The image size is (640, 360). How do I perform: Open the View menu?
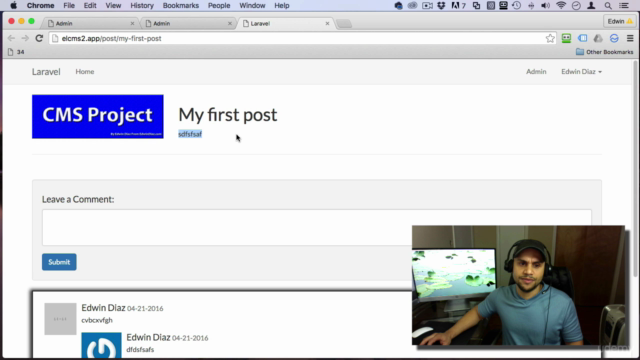tap(113, 5)
